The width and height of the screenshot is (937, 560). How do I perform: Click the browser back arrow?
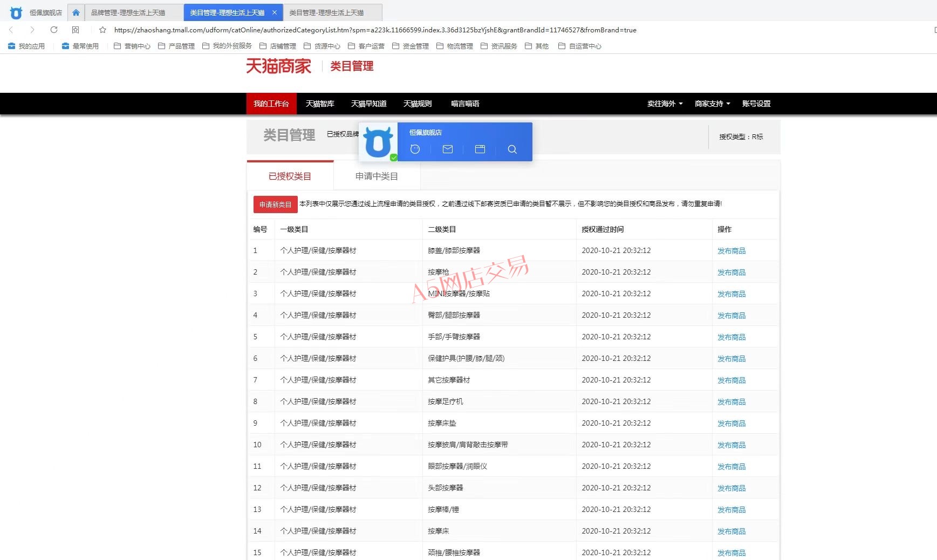[11, 30]
